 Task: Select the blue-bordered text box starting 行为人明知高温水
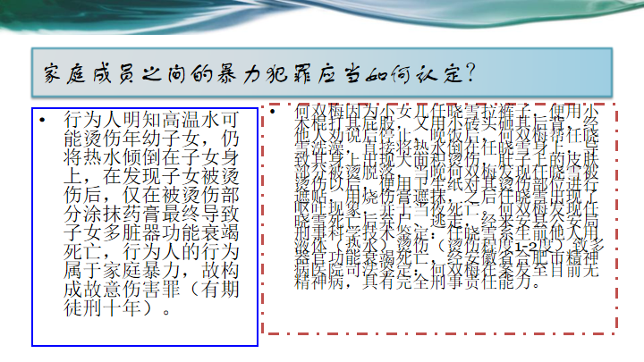(145, 227)
